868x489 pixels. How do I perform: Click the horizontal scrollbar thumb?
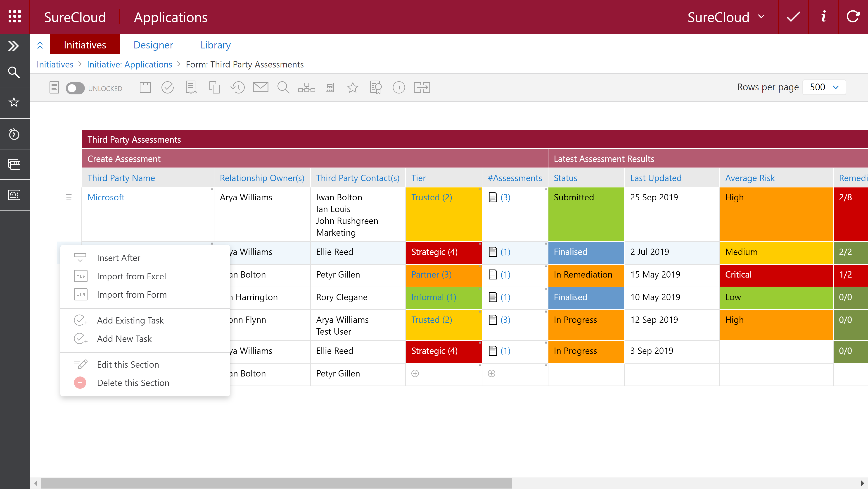276,483
